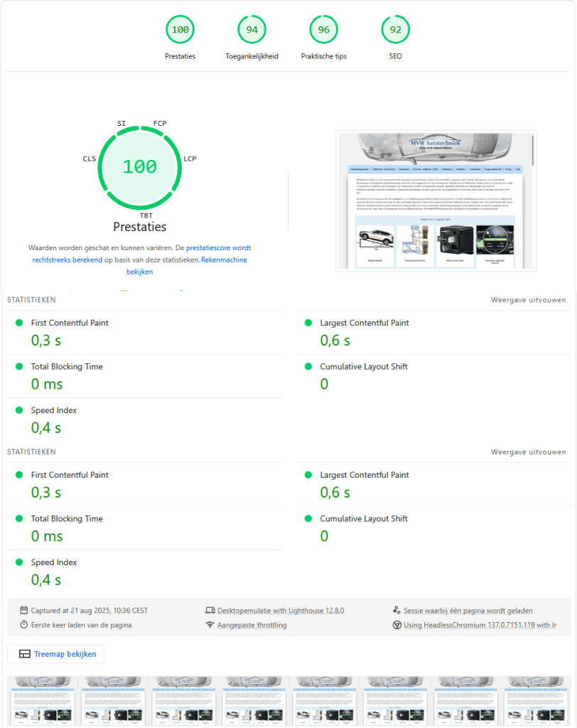The height and width of the screenshot is (728, 577).
Task: Open the first filmstrip frame thumbnail
Action: (x=43, y=701)
